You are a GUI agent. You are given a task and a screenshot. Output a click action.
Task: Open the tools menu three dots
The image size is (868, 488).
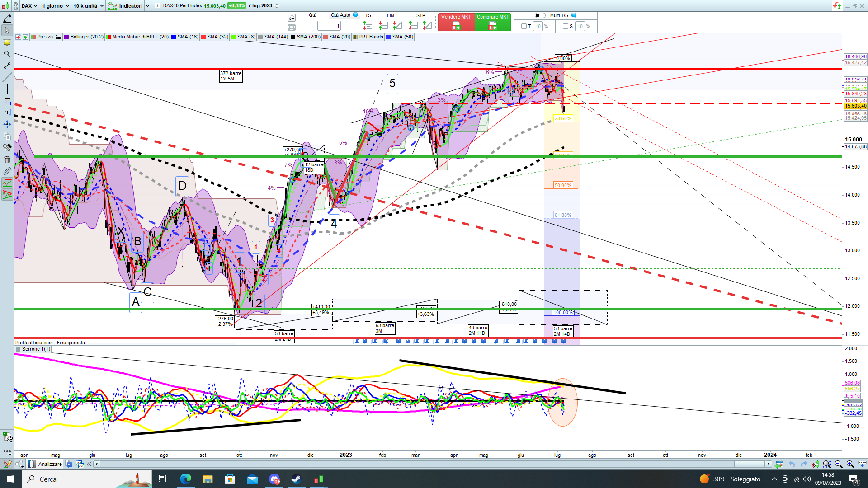[7, 451]
